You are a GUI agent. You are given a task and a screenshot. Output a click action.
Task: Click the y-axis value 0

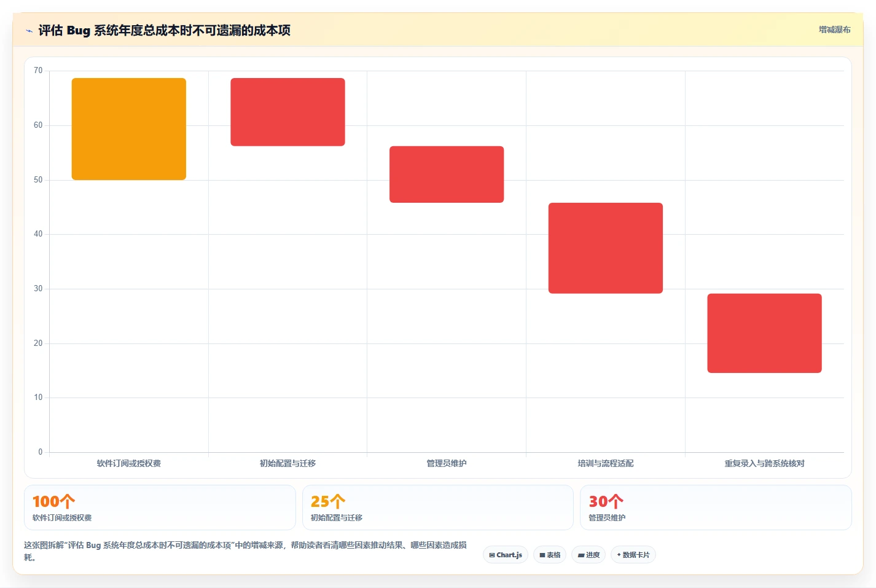click(41, 452)
